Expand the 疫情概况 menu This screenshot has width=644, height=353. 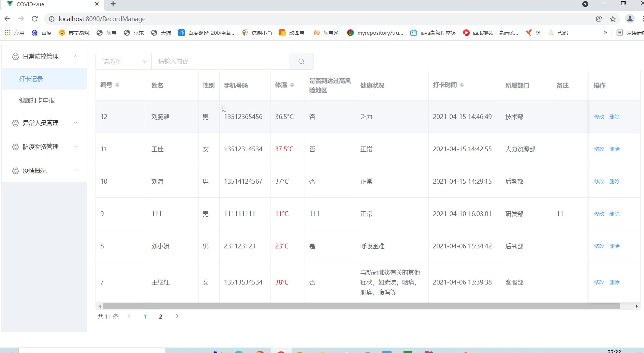(x=44, y=170)
